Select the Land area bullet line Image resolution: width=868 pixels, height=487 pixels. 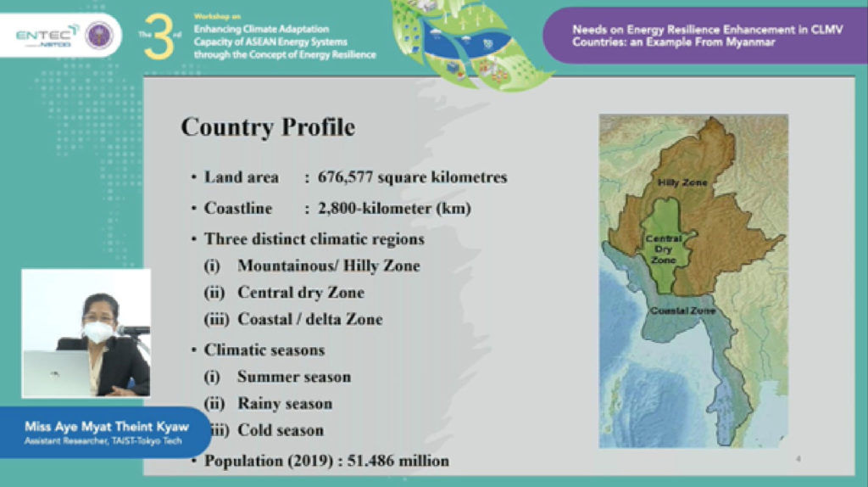[355, 177]
